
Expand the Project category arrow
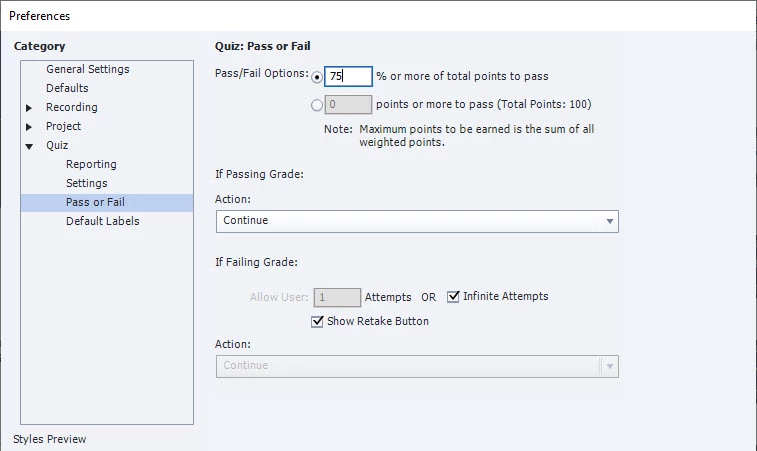tap(30, 127)
